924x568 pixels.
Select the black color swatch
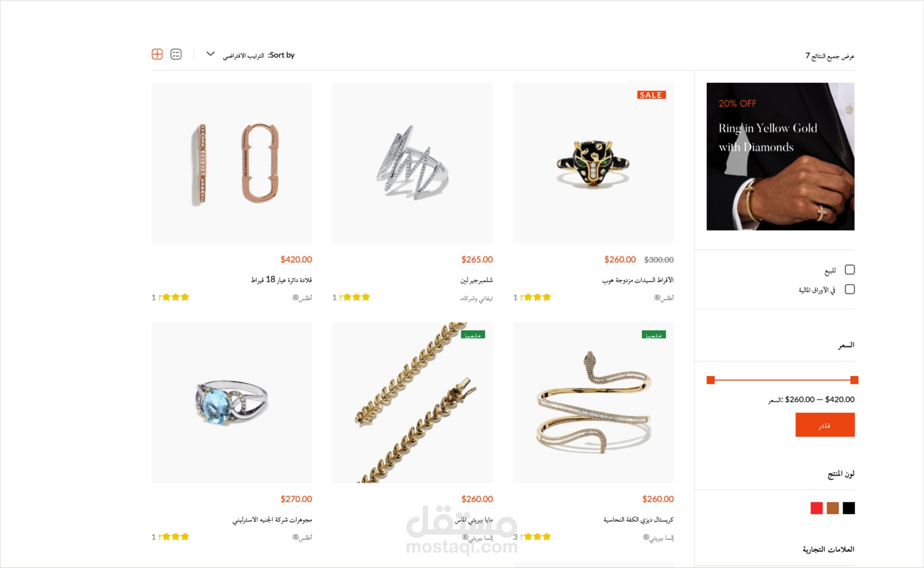click(x=849, y=508)
